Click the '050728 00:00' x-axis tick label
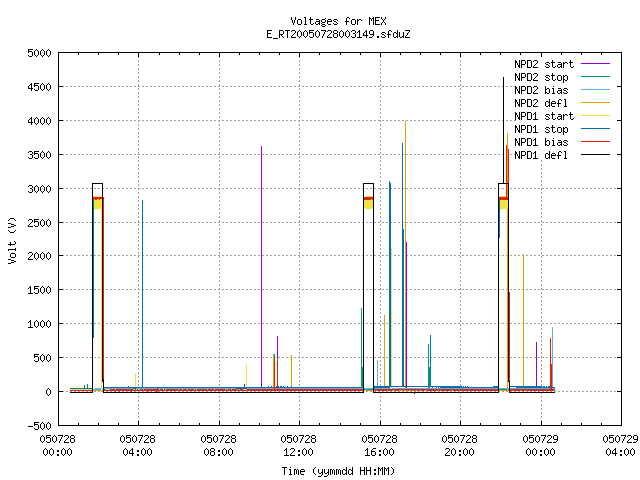 click(x=58, y=446)
